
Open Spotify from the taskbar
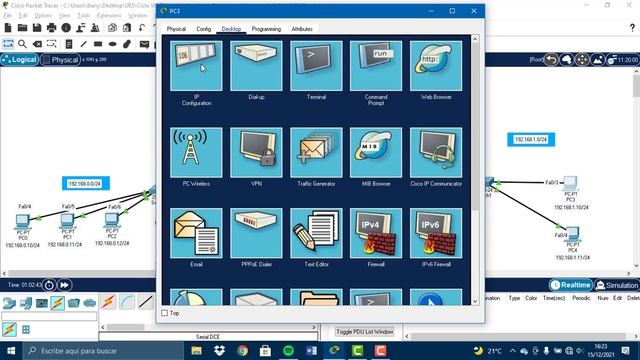(288, 351)
